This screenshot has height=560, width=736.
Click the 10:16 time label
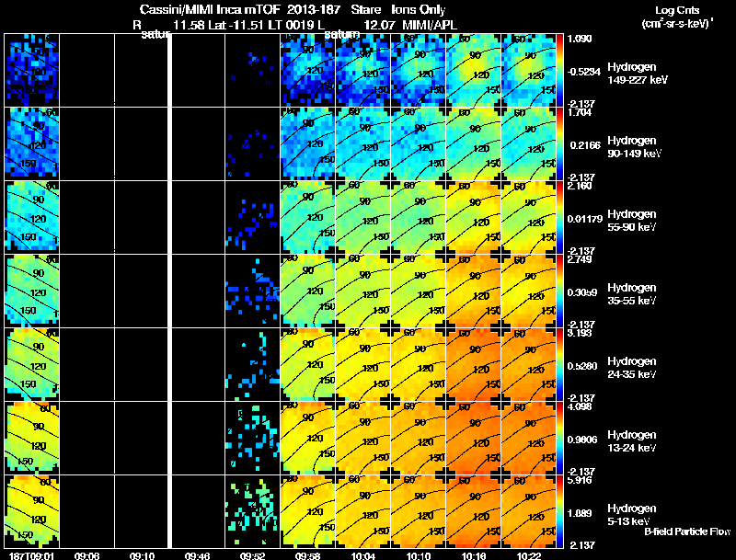coord(473,555)
